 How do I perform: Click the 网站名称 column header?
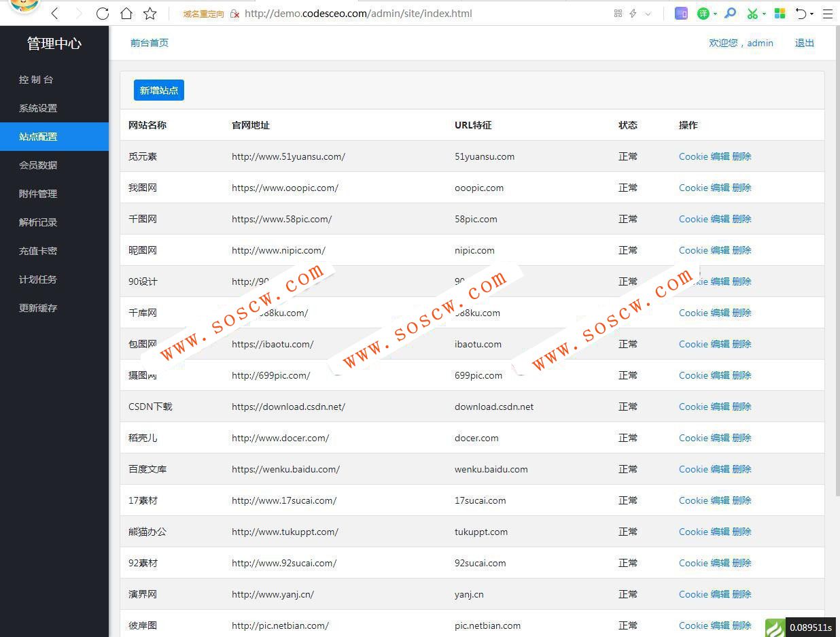click(147, 125)
